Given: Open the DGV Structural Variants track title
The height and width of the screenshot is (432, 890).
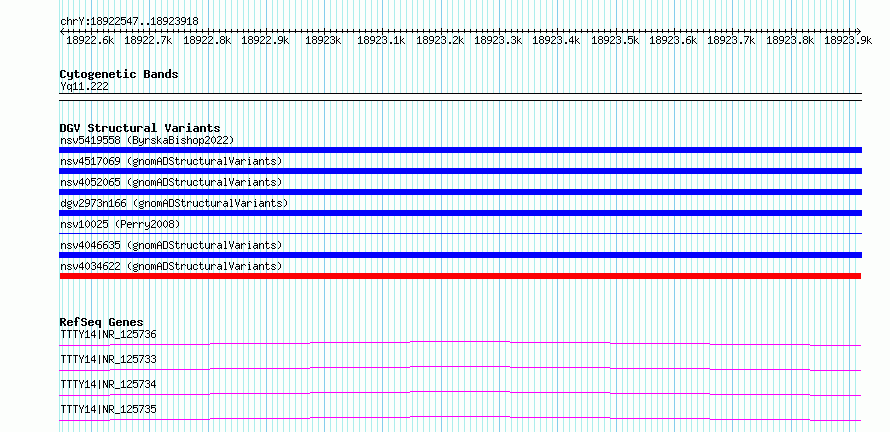Looking at the screenshot, I should coord(140,128).
